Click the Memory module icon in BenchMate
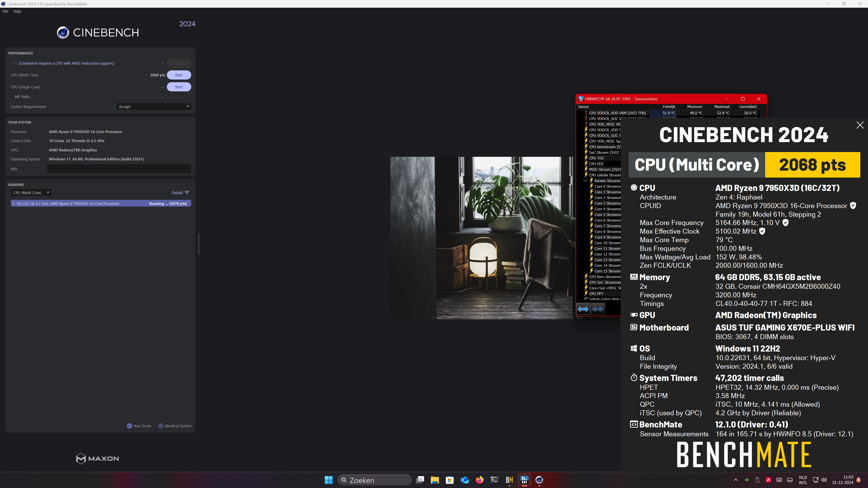 [634, 277]
